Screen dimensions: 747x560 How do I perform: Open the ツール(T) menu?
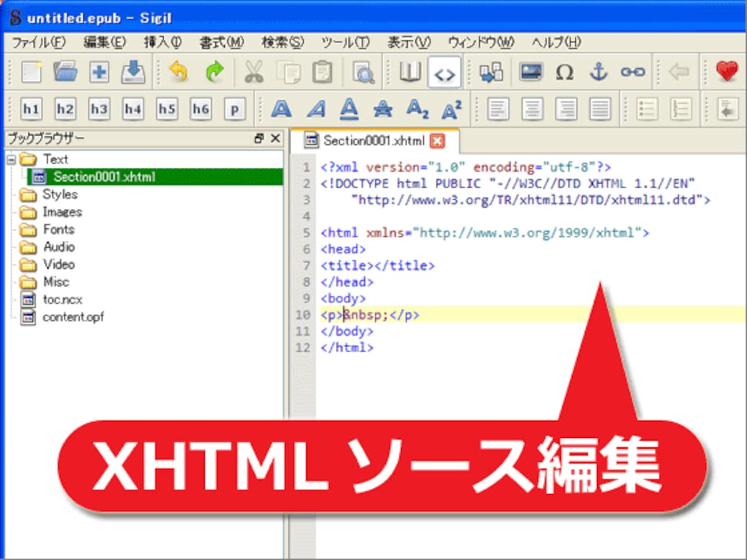pos(345,42)
